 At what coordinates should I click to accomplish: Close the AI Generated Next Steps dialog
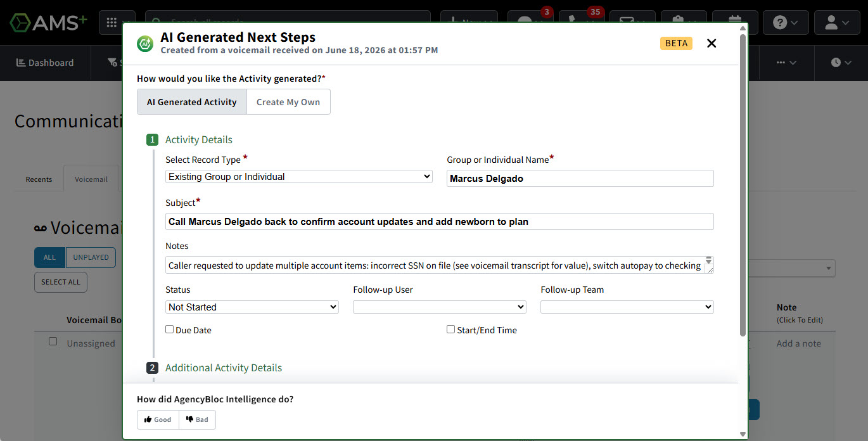click(712, 43)
